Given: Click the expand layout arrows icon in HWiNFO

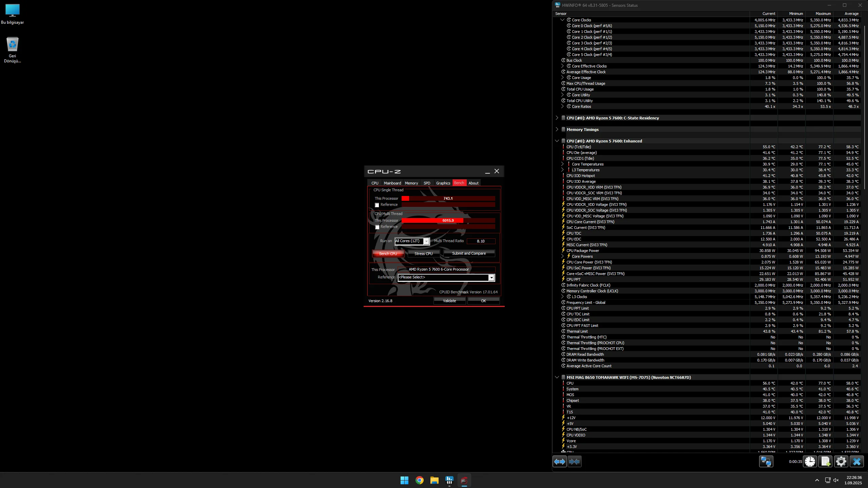Looking at the screenshot, I should [559, 462].
